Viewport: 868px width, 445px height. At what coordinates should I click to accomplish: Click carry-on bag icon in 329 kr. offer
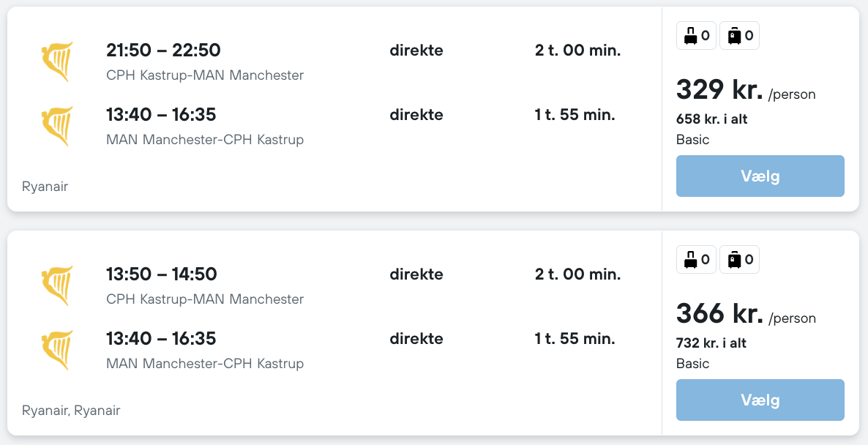(x=691, y=35)
